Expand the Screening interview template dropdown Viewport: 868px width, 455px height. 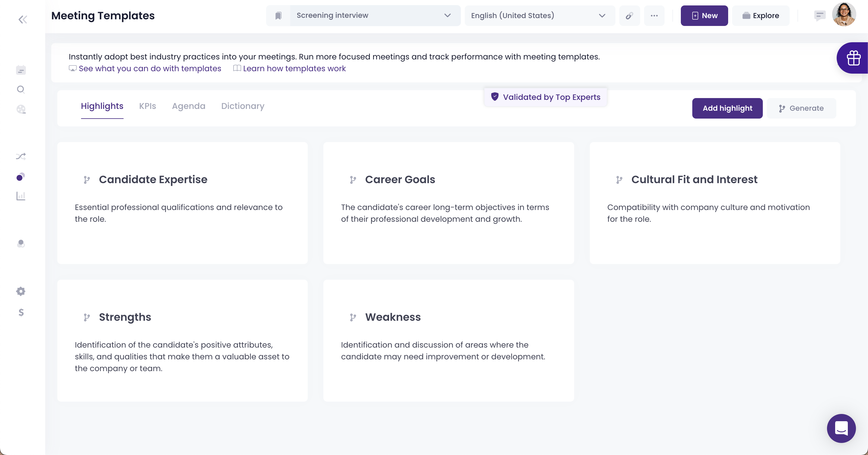374,15
